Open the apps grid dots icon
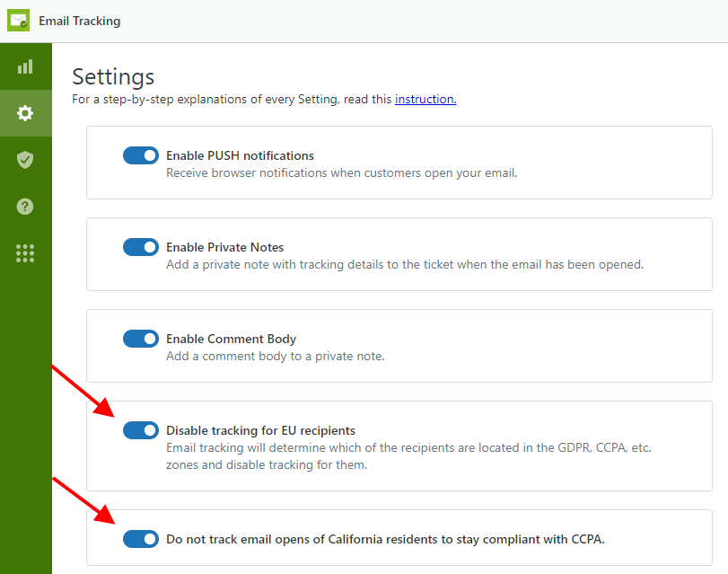Viewport: 728px width, 574px height. point(25,253)
